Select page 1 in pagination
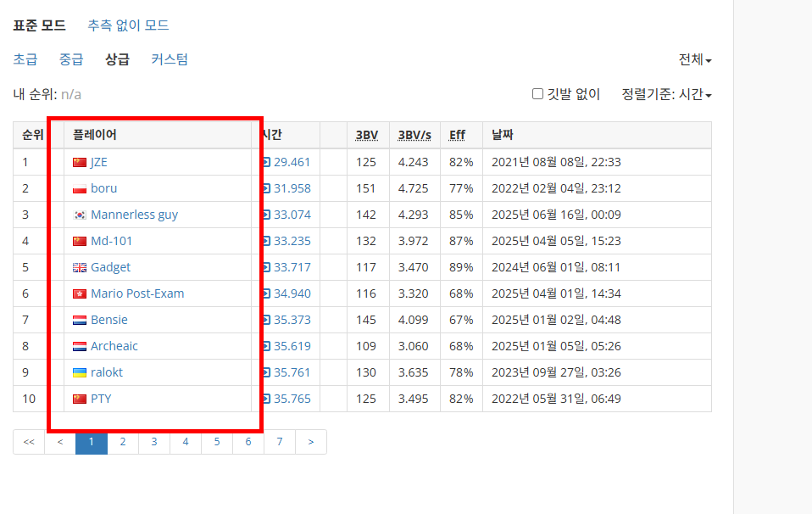The height and width of the screenshot is (514, 812). coord(92,442)
